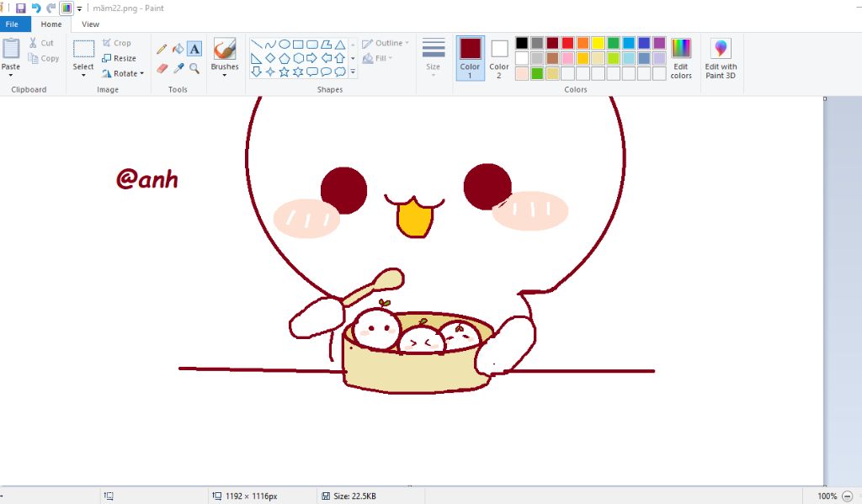Click the Paste clipboard icon
862x504 pixels.
(x=11, y=48)
